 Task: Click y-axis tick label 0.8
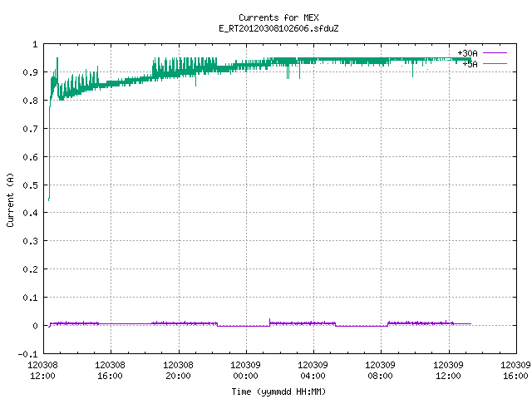30,101
